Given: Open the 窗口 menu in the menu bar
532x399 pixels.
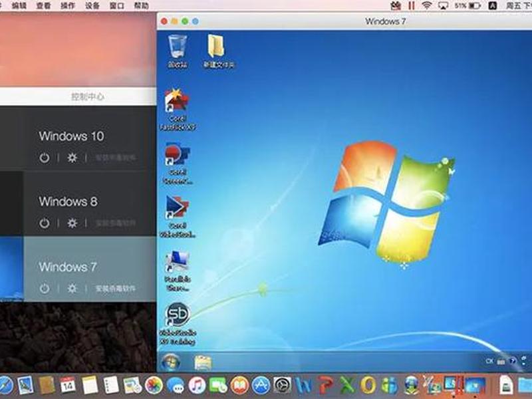Looking at the screenshot, I should pos(117,5).
